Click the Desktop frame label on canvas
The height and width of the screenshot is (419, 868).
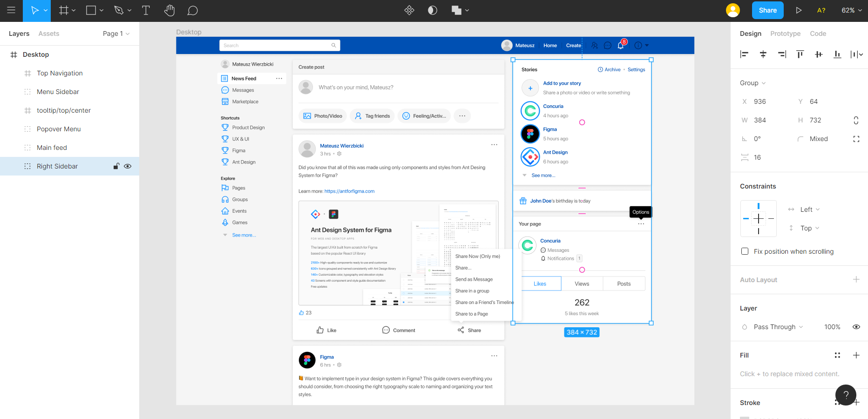[x=189, y=32]
